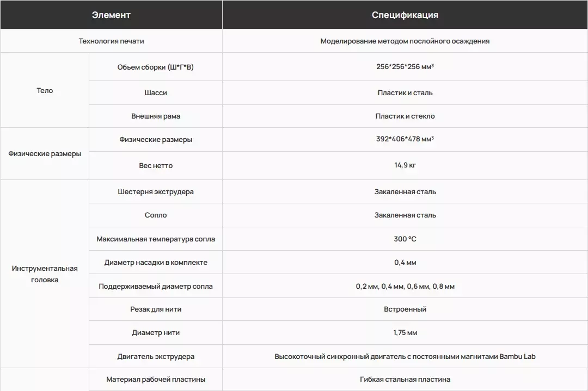Select the Пластик и стекло value
588x391 pixels.
[x=405, y=116]
